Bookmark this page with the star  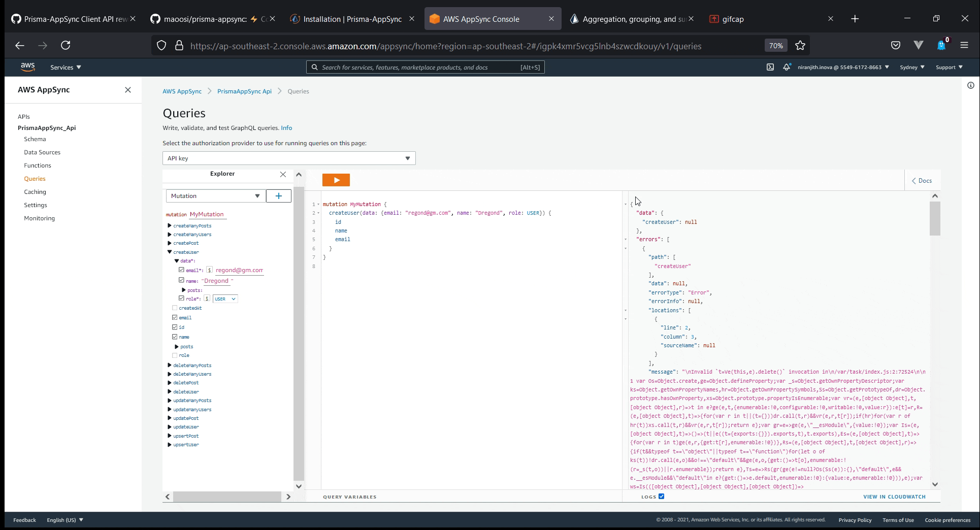[800, 46]
